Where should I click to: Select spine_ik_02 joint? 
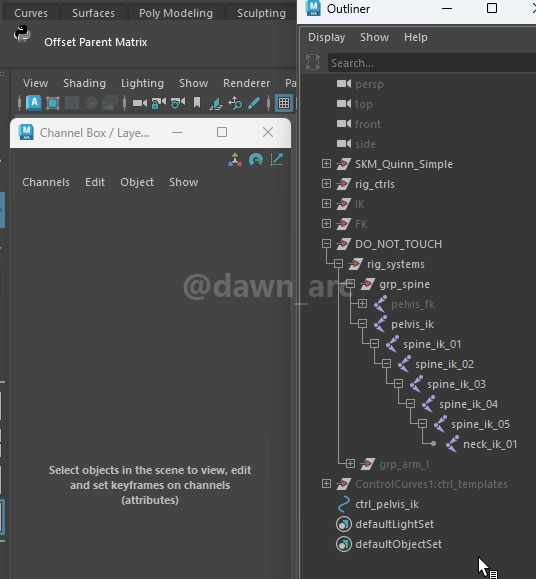coord(444,364)
